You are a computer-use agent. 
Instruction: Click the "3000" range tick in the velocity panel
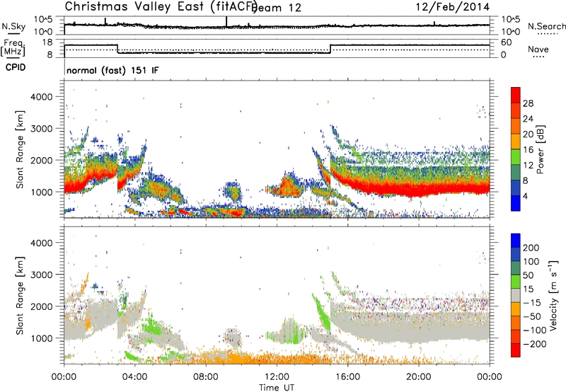41,275
